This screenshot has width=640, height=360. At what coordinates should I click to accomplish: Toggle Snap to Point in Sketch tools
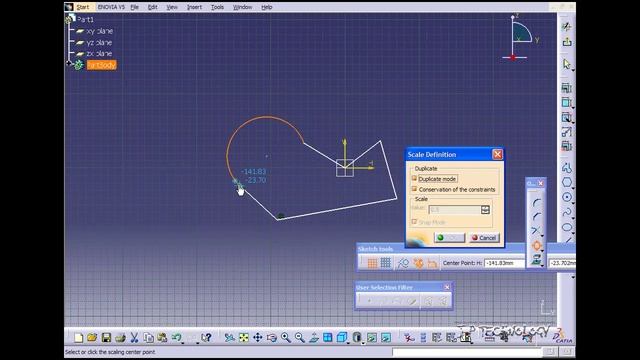pos(386,263)
